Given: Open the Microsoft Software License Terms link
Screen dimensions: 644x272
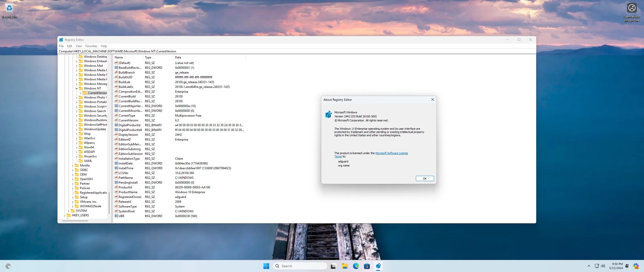Looking at the screenshot, I should 391,153.
